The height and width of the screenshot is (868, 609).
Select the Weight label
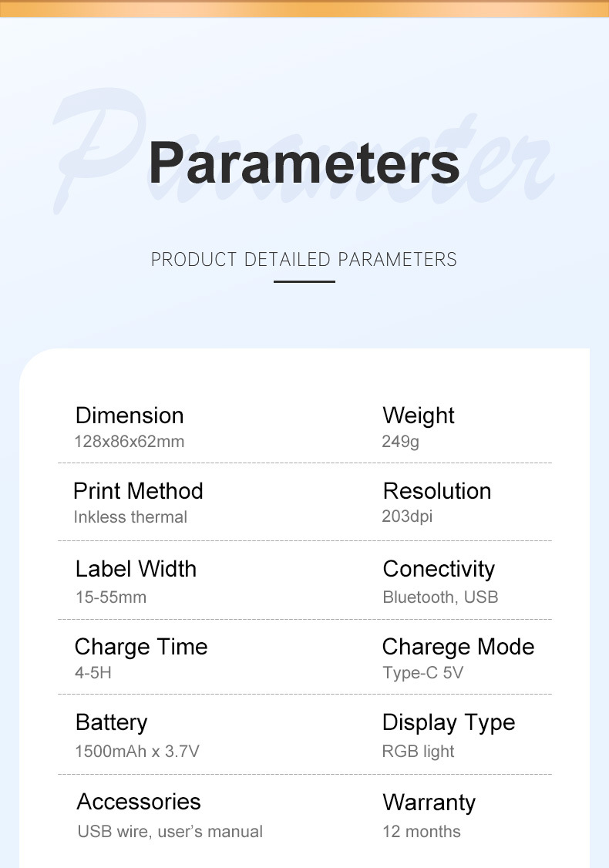pos(419,415)
